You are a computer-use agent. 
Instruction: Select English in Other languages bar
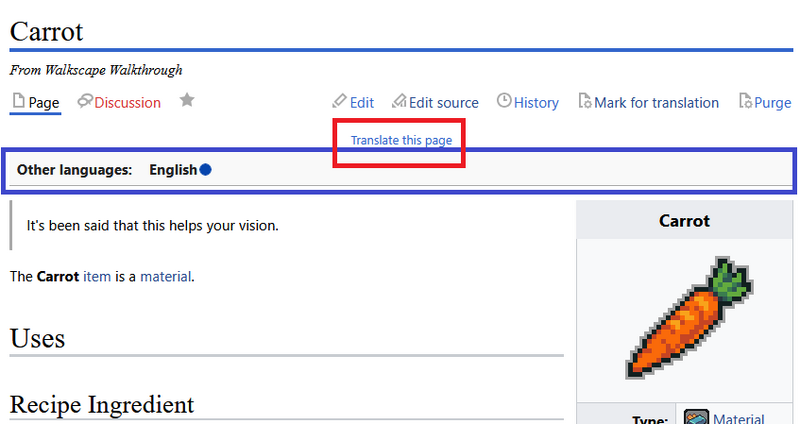click(173, 170)
